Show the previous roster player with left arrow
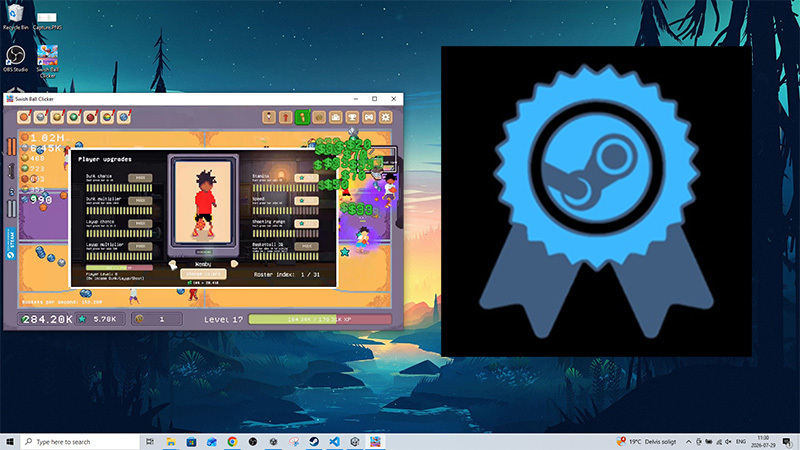This screenshot has width=800, height=450. (x=173, y=264)
